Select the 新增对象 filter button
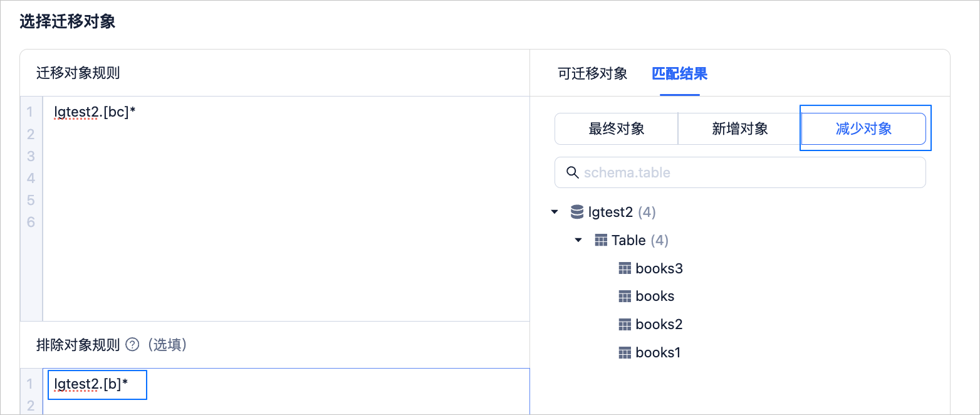 click(x=740, y=129)
